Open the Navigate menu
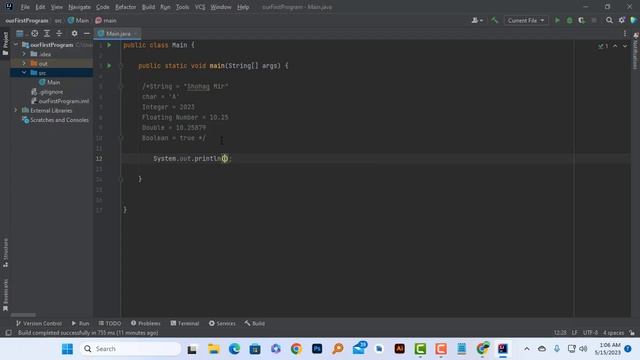 pyautogui.click(x=79, y=7)
